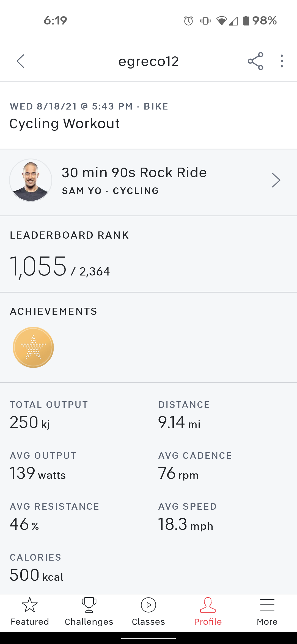
Task: Tap Sam Yo instructor photo
Action: [31, 180]
